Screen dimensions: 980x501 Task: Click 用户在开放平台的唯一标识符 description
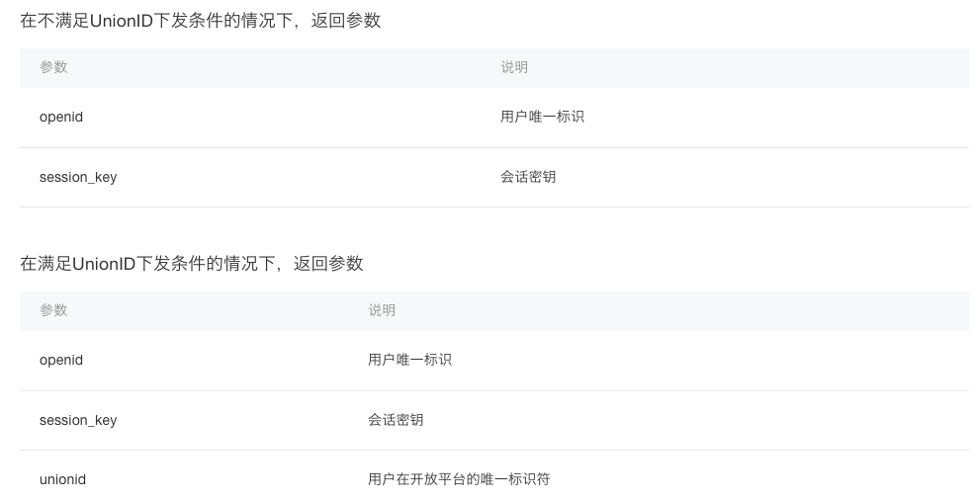tap(460, 479)
